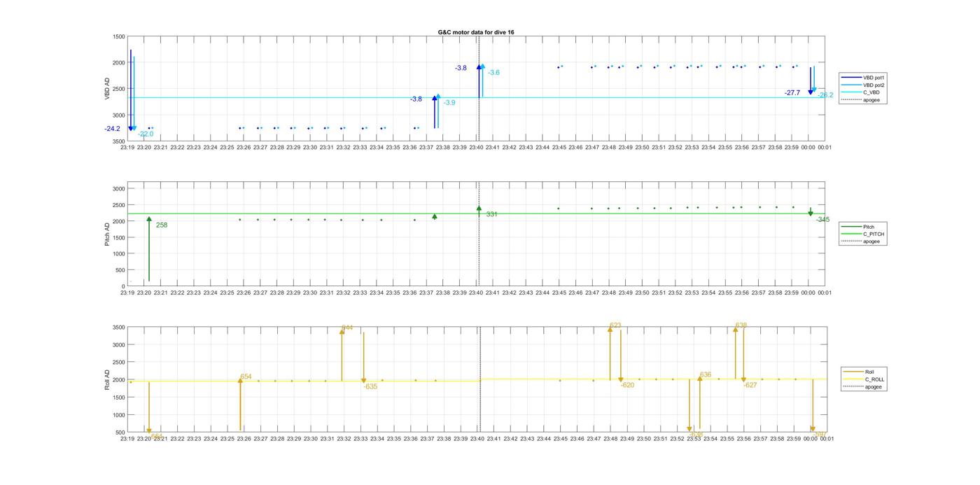
Task: Select the "VBD pot1" legend entry
Action: point(874,77)
